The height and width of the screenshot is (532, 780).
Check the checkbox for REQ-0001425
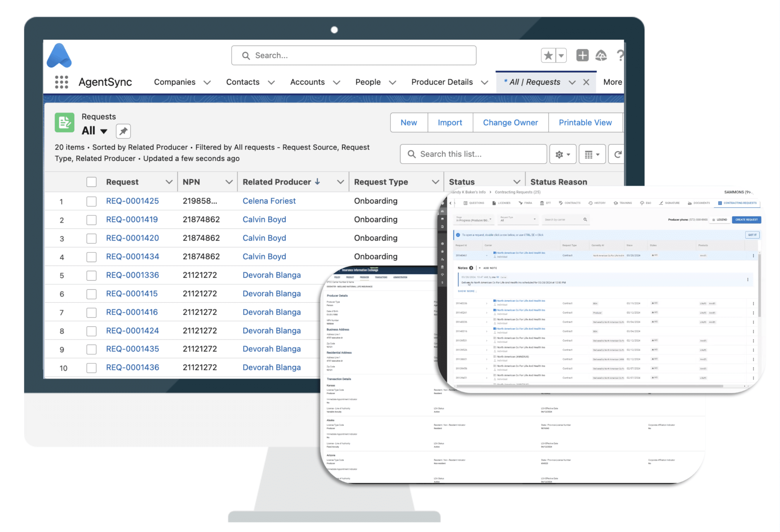coord(91,201)
